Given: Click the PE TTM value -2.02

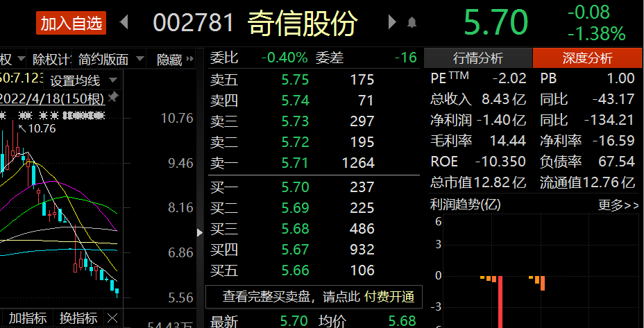Looking at the screenshot, I should [509, 78].
